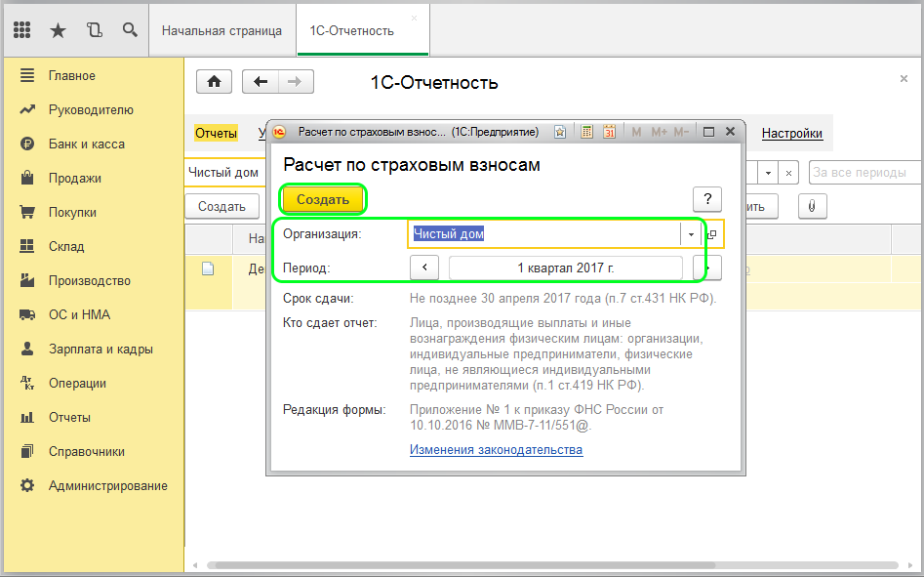Switch to the Начальная страница tab
Viewport: 924px width, 577px height.
pos(222,30)
